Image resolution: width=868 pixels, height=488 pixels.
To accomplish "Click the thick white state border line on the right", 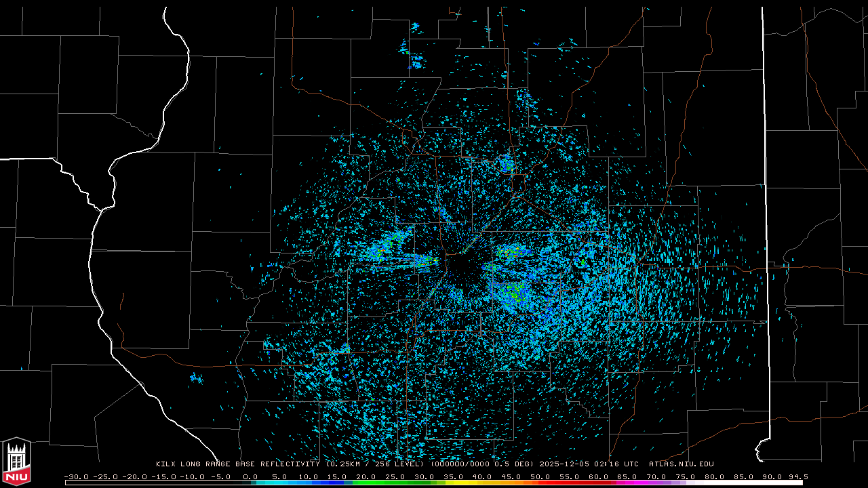I will [765, 203].
